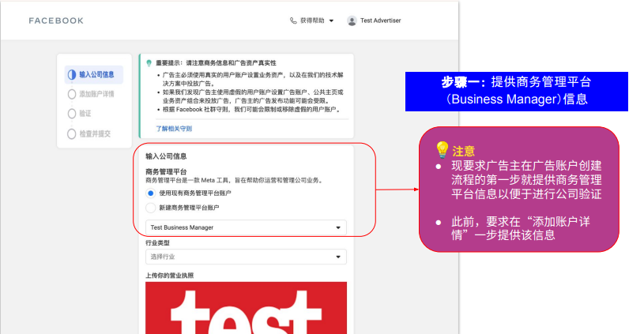644x334 pixels.
Task: Click the step circle beside 验证
Action: (72, 114)
